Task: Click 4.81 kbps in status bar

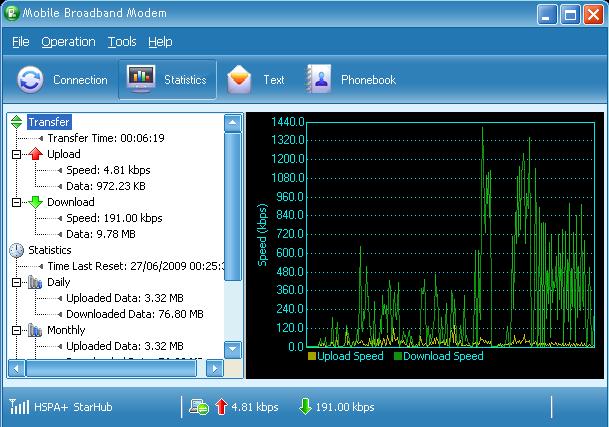Action: pos(255,407)
